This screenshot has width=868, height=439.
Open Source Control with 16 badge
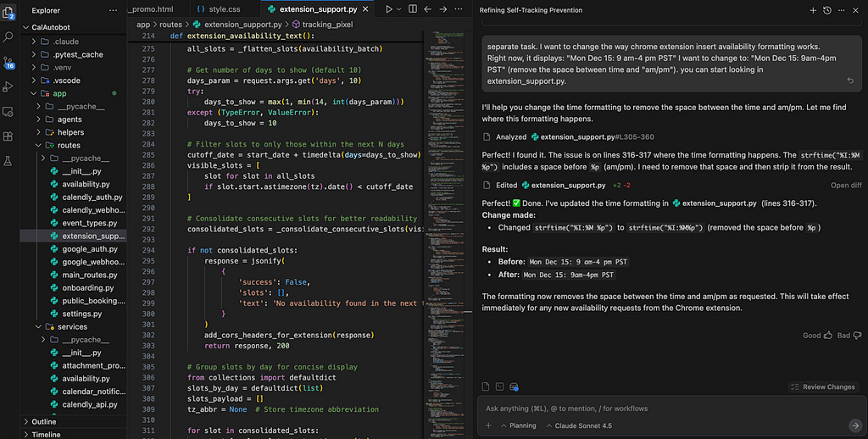click(8, 62)
